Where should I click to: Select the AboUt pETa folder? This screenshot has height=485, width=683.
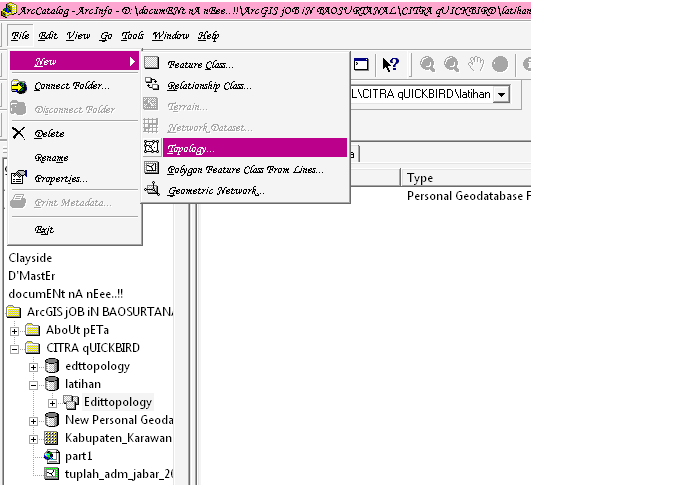tap(78, 330)
